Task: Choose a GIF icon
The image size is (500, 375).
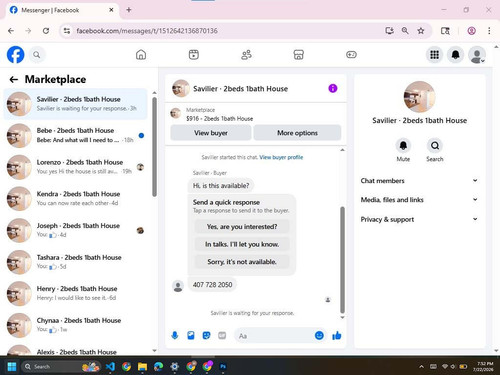Action: pyautogui.click(x=222, y=335)
